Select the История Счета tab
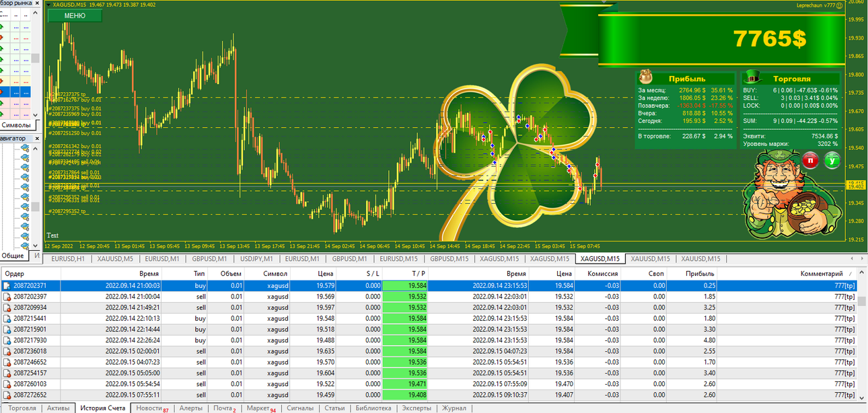 102,408
